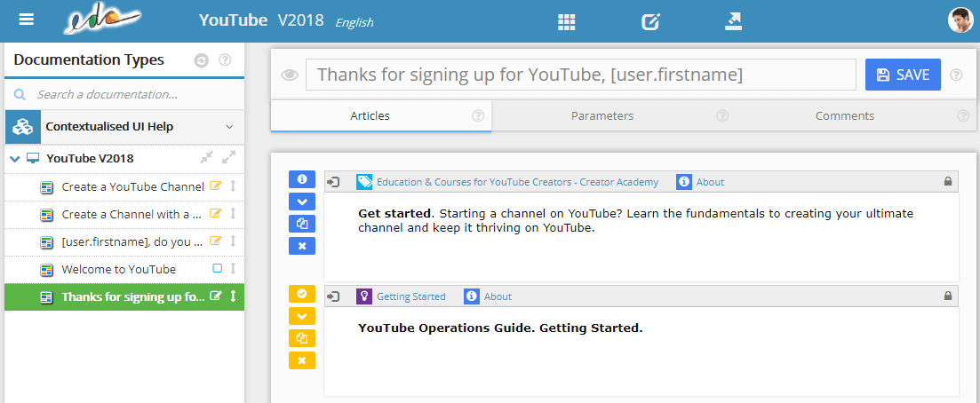
Task: Select '[user.firstname], do you ...' item
Action: coord(131,241)
